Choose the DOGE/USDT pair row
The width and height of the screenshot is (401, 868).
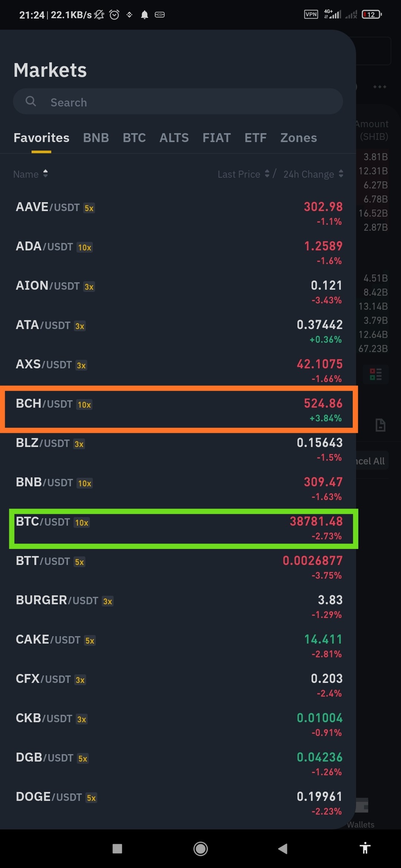[x=178, y=803]
